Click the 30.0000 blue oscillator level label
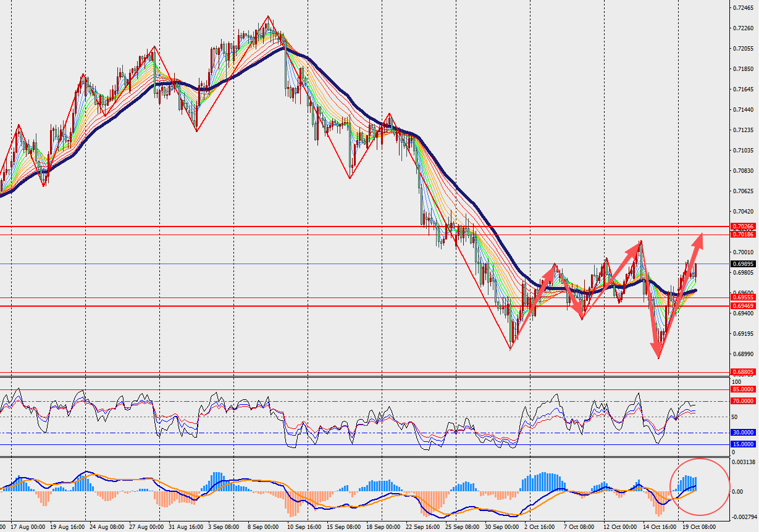 coord(743,433)
